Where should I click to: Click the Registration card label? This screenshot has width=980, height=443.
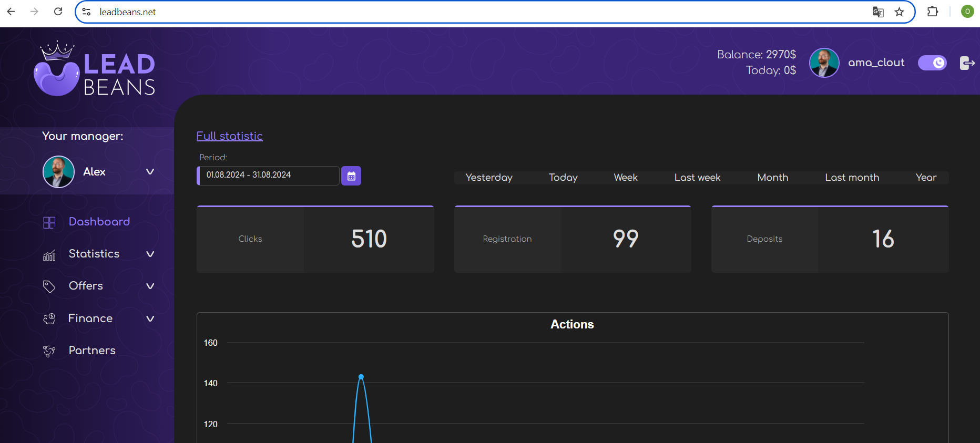click(x=507, y=239)
